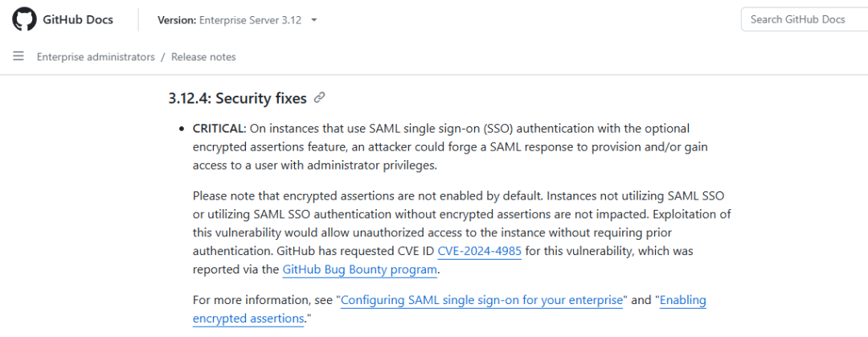Visit the GitHub Bug Bounty program link
868x337 pixels.
360,270
